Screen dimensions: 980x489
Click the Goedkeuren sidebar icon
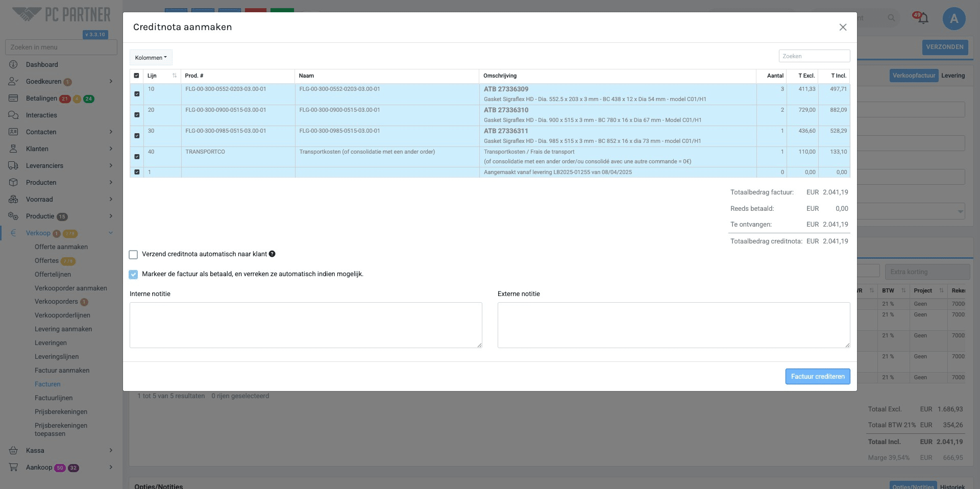13,81
